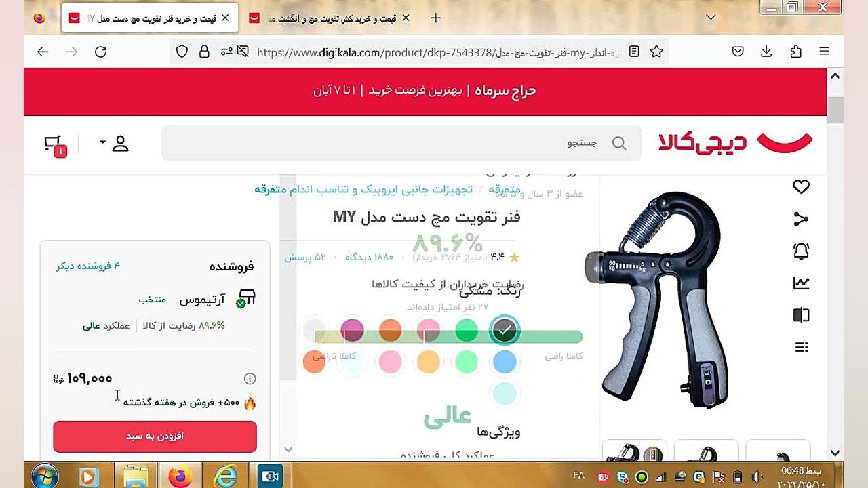Screen dimensions: 868x488
Task: Open Windows Explorer folder in taskbar
Action: pyautogui.click(x=135, y=476)
